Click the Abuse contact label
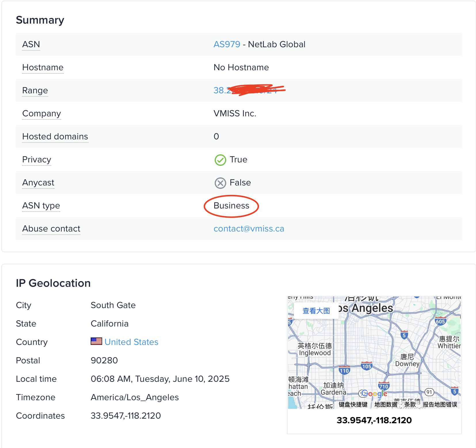Image resolution: width=476 pixels, height=448 pixels. point(51,229)
